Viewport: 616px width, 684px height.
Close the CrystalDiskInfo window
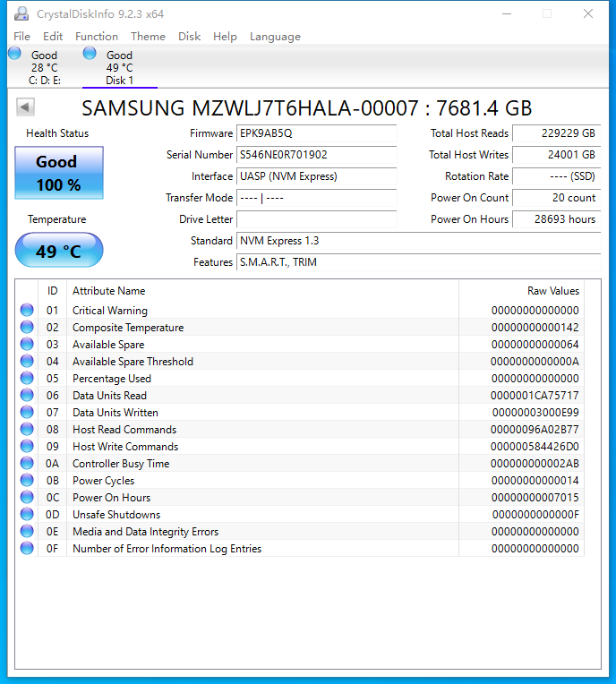tap(588, 13)
